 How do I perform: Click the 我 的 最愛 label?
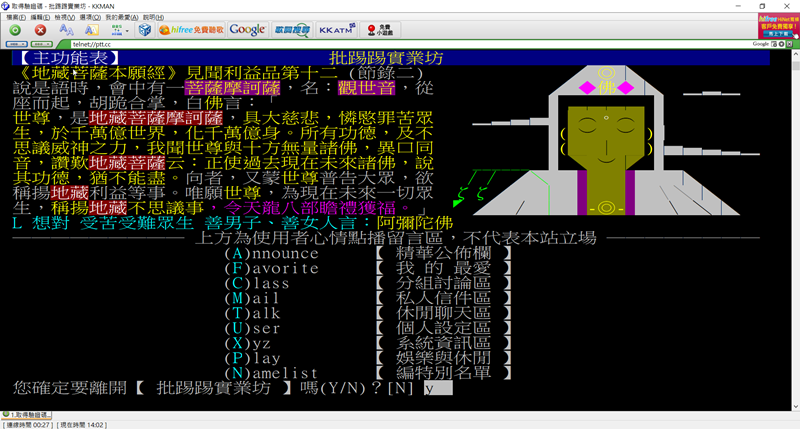point(443,268)
